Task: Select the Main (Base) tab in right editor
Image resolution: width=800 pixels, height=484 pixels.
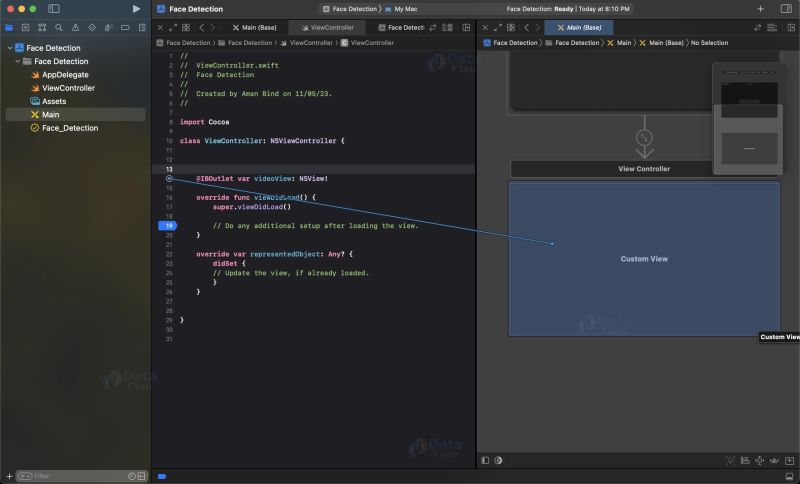Action: (x=579, y=28)
